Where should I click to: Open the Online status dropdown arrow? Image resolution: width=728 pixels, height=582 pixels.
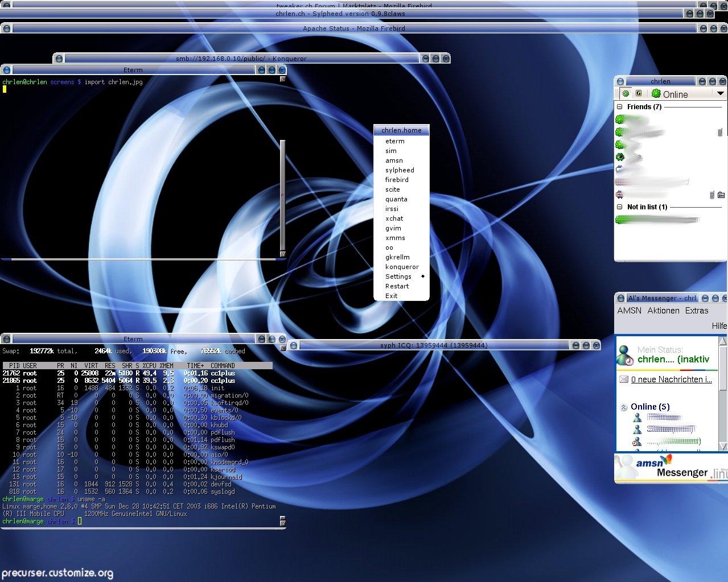[720, 94]
